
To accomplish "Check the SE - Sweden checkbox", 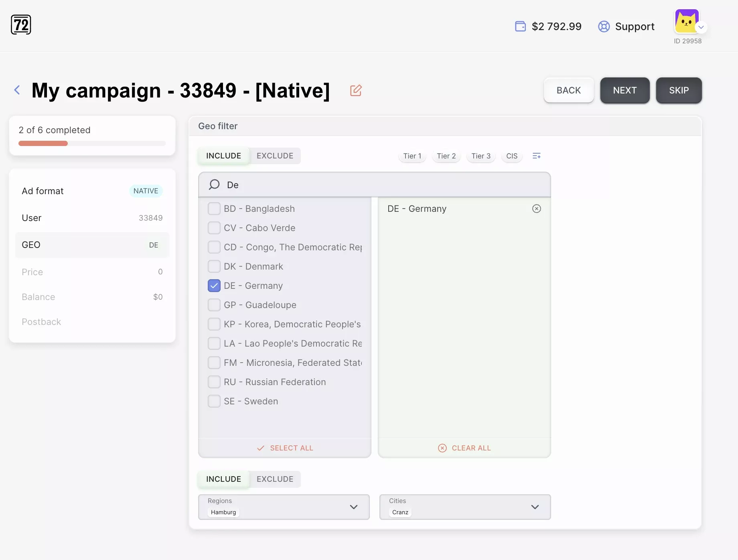I will click(x=214, y=401).
